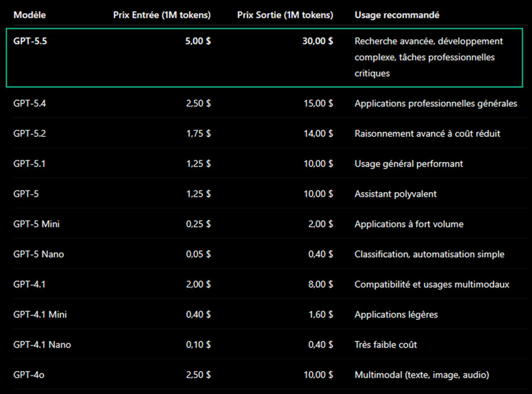Select the GPT-4.1 Nano model name

42,345
